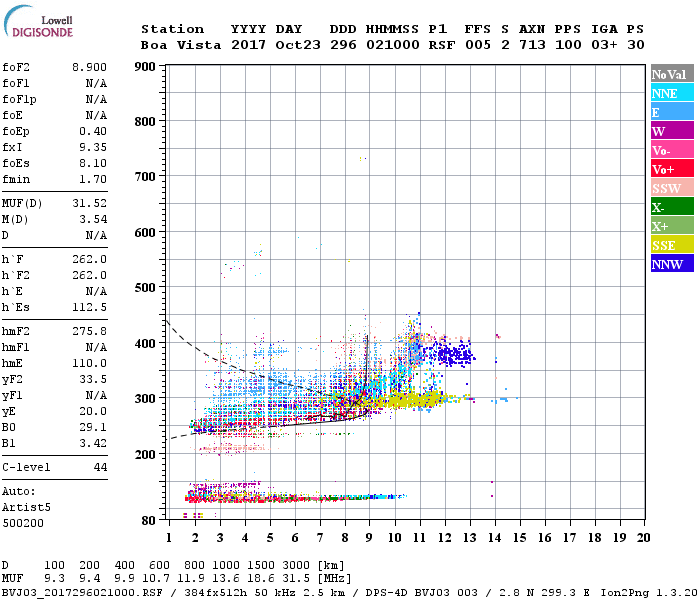This screenshot has width=700, height=600.
Task: Select the E blue legend swatch
Action: 672,112
